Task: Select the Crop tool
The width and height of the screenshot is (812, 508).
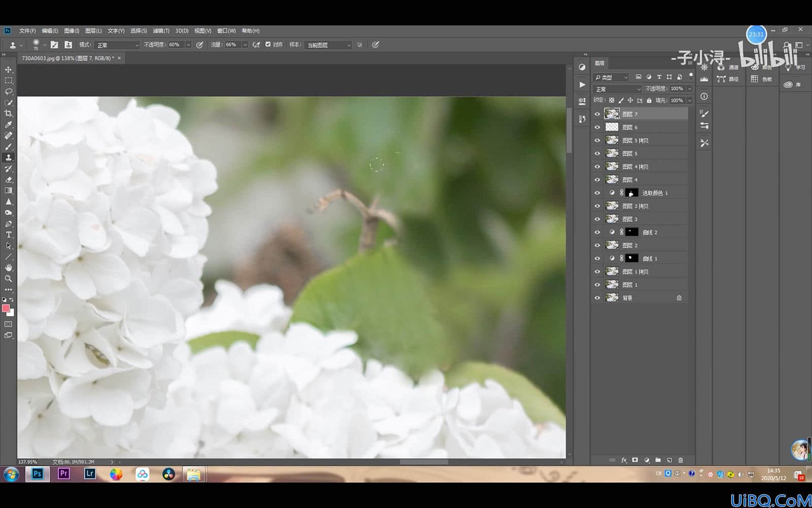Action: [9, 113]
